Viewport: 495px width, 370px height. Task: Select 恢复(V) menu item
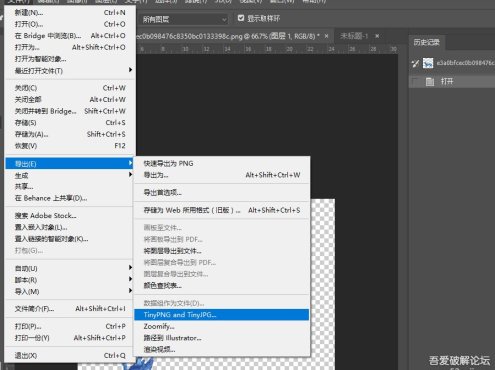point(69,146)
